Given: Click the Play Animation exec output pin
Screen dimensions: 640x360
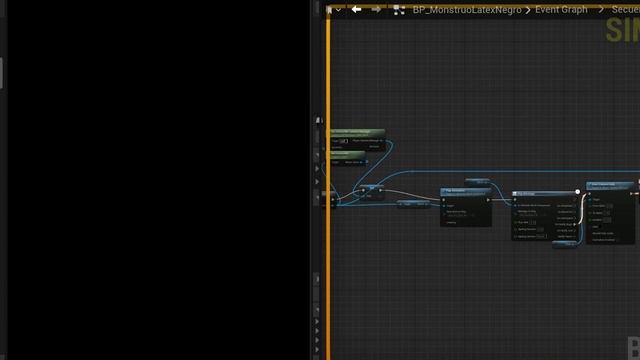Looking at the screenshot, I should pos(488,200).
